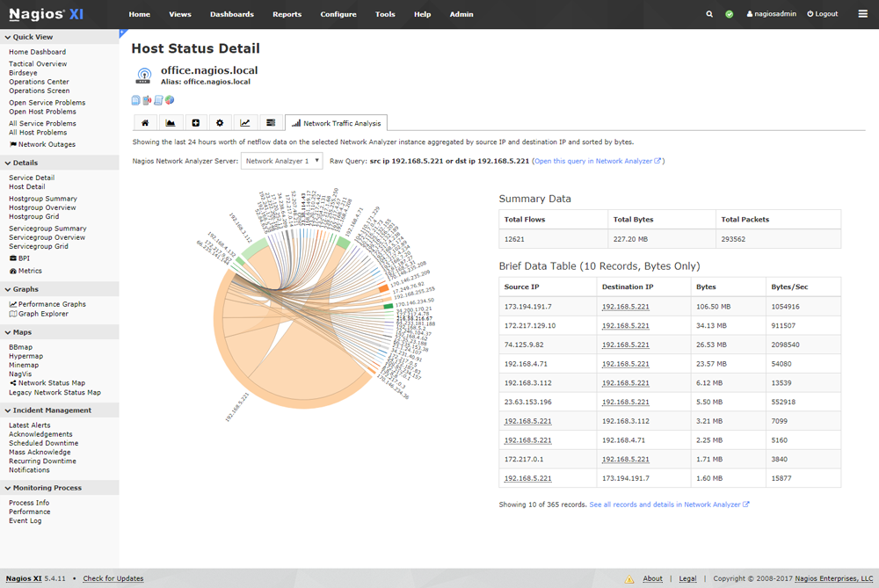Click 'Open this query in Network Analyzer' link
Screen dimensions: 879x588
pos(598,161)
